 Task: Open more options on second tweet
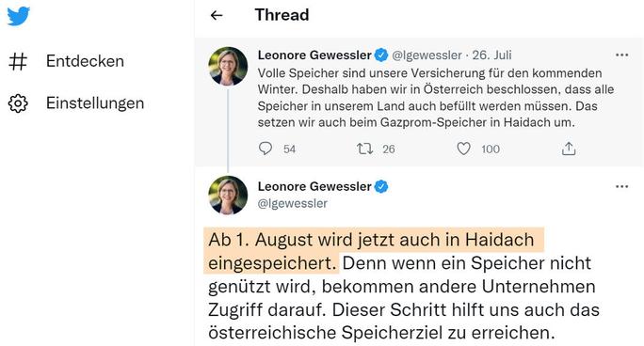coord(621,186)
